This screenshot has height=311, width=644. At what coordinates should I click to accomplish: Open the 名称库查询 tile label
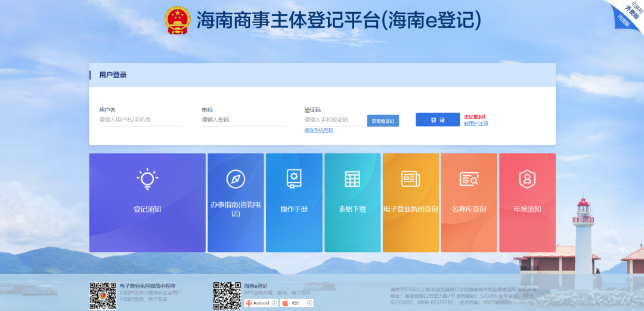(x=469, y=209)
